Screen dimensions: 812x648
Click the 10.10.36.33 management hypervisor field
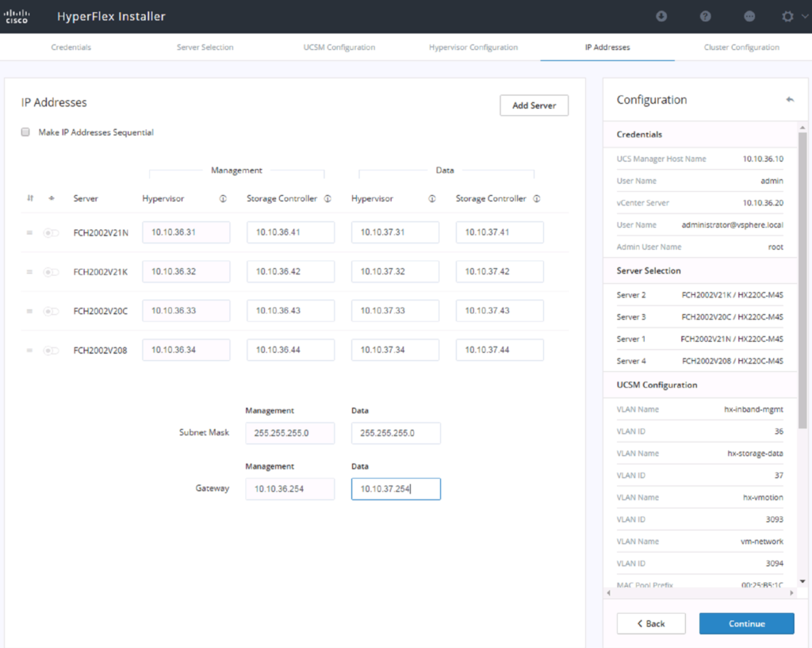(186, 311)
